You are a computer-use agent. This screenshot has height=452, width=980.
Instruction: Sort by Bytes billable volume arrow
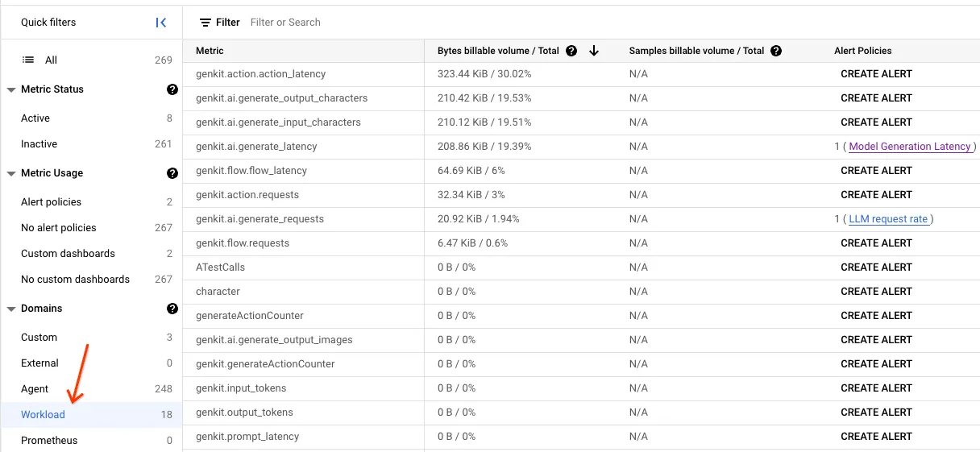point(594,51)
